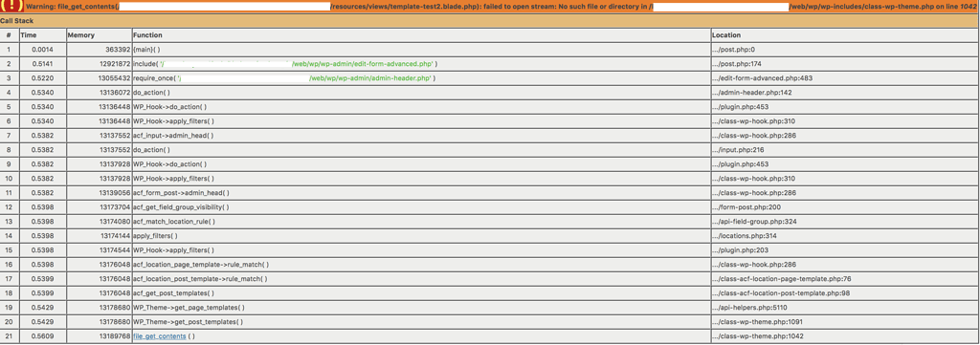
Task: Click location .../class-acf-location-post-template.php:98
Action: pos(782,293)
